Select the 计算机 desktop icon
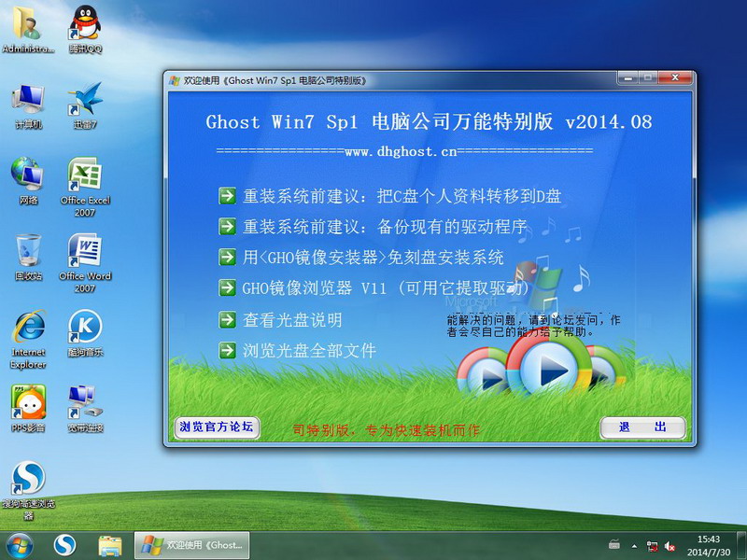This screenshot has height=560, width=747. pyautogui.click(x=28, y=105)
